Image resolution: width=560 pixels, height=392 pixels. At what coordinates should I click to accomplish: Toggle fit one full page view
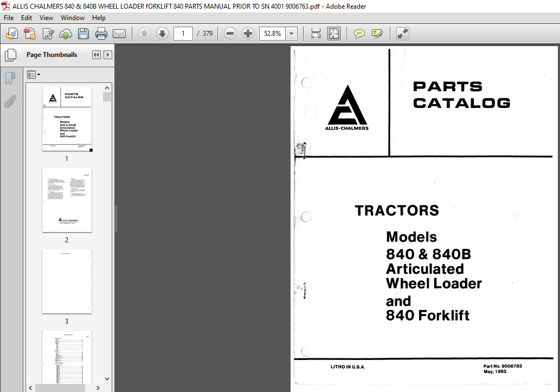point(334,34)
